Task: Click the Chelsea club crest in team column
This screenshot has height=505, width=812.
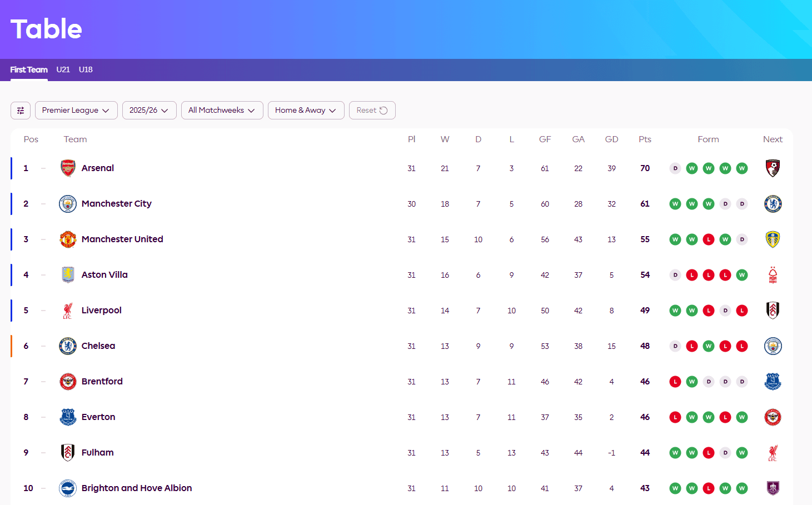Action: 68,346
